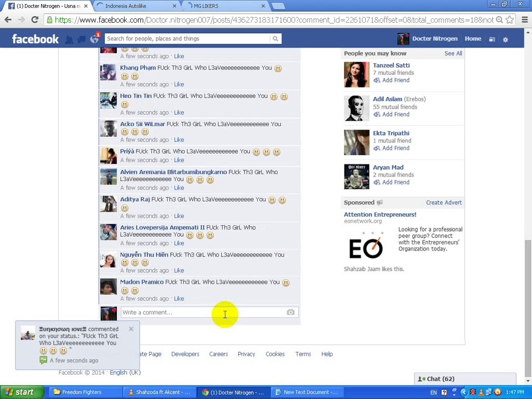Image resolution: width=532 pixels, height=399 pixels.
Task: Attach a photo using camera icon
Action: [290, 312]
